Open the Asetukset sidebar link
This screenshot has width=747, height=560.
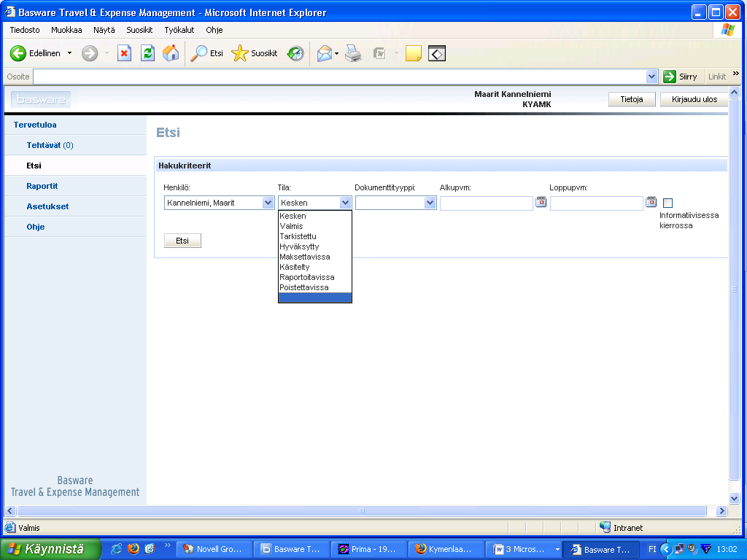[47, 206]
